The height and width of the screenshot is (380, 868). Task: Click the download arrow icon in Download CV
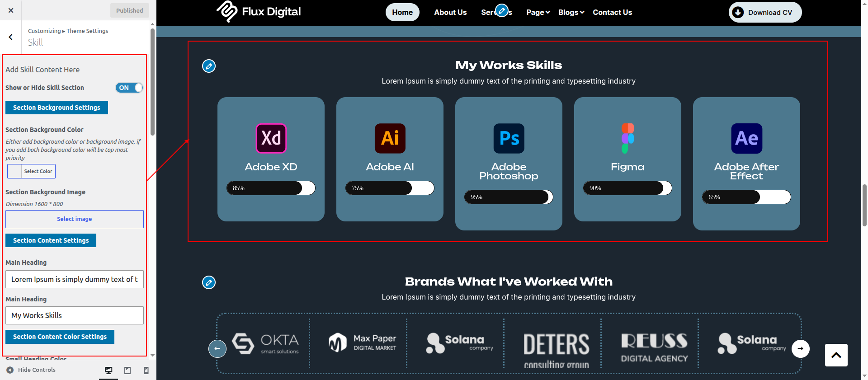(738, 12)
